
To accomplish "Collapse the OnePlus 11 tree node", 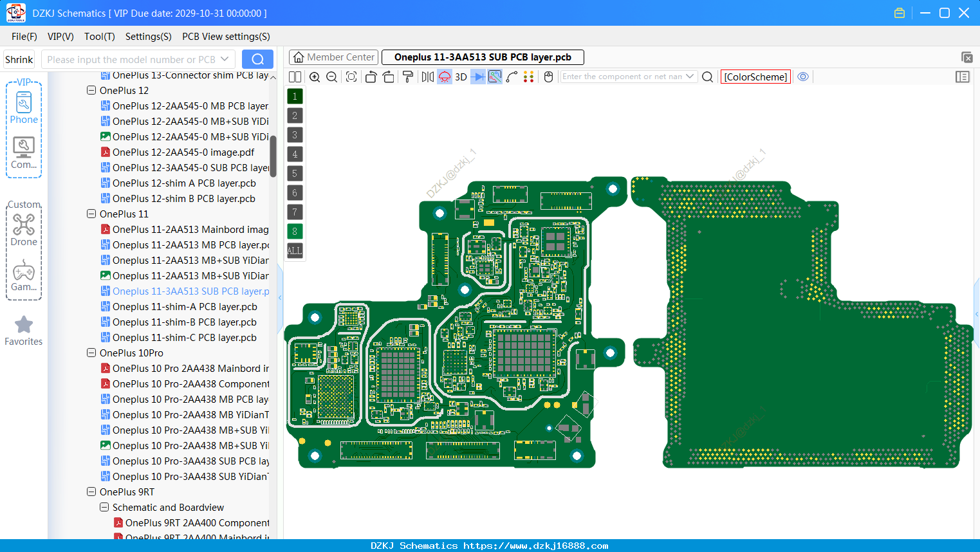I will tap(91, 214).
